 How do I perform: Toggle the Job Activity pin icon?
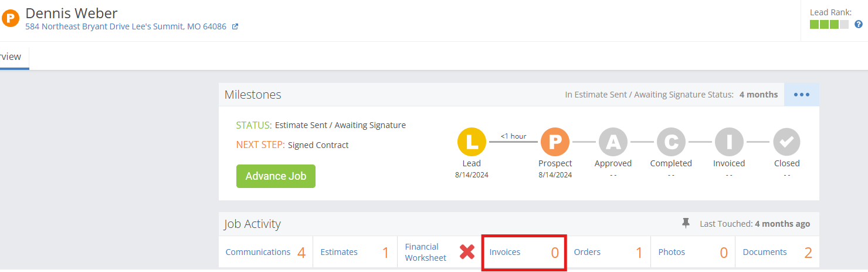tap(686, 223)
